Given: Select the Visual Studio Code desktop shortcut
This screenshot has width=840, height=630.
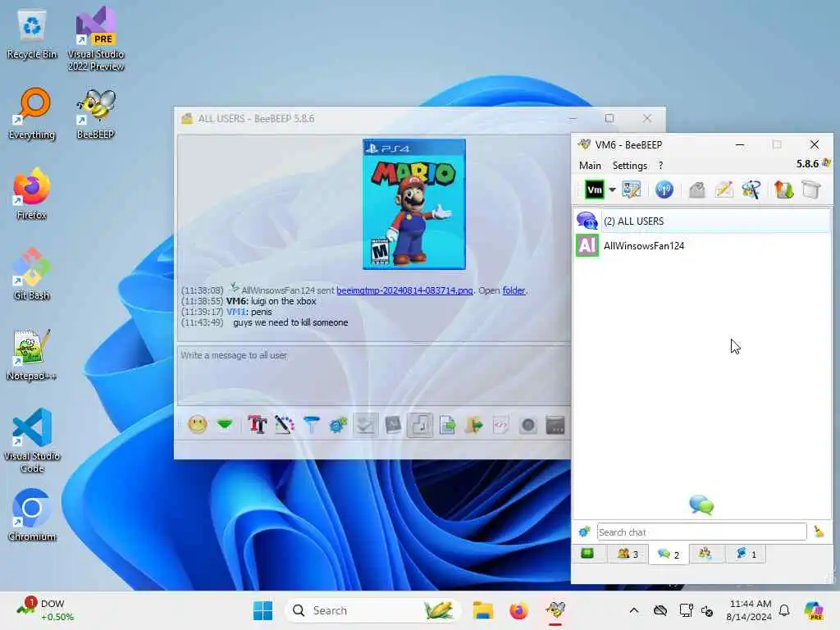Looking at the screenshot, I should point(32,441).
